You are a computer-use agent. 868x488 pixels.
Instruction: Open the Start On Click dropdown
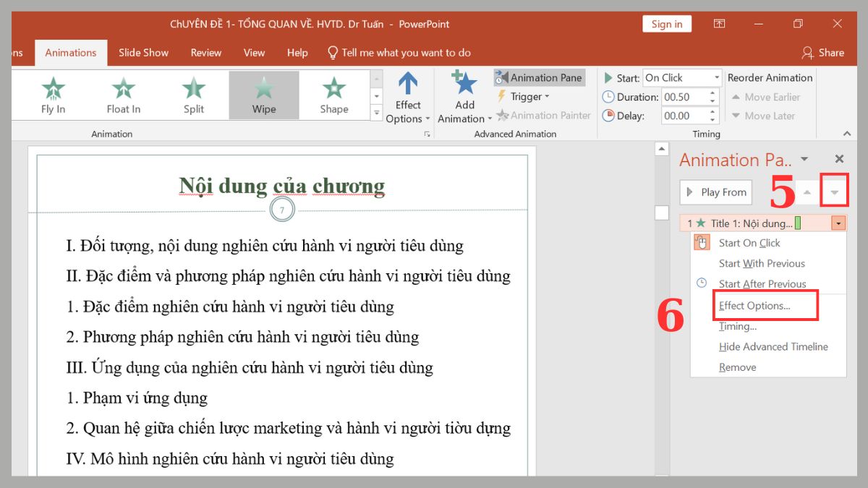[717, 77]
